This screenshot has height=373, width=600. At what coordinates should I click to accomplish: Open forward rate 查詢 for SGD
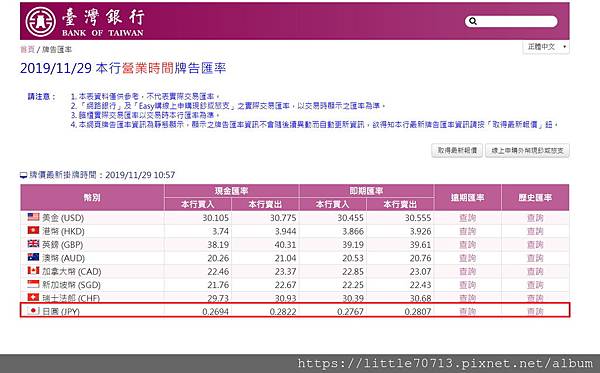pyautogui.click(x=468, y=285)
